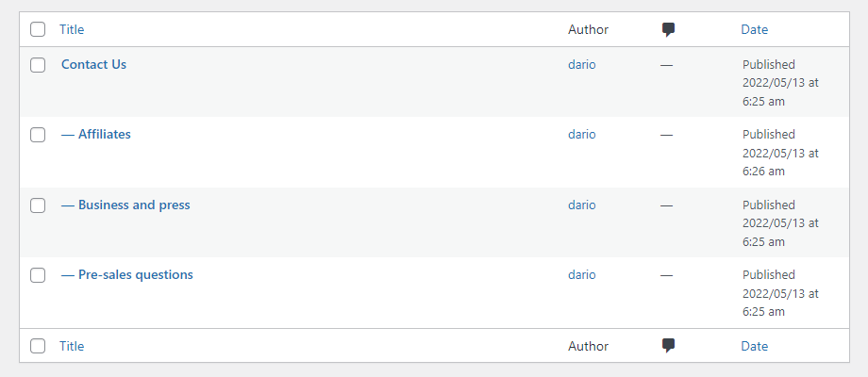Open the Pre-sales questions page
The width and height of the screenshot is (868, 377).
click(x=136, y=274)
